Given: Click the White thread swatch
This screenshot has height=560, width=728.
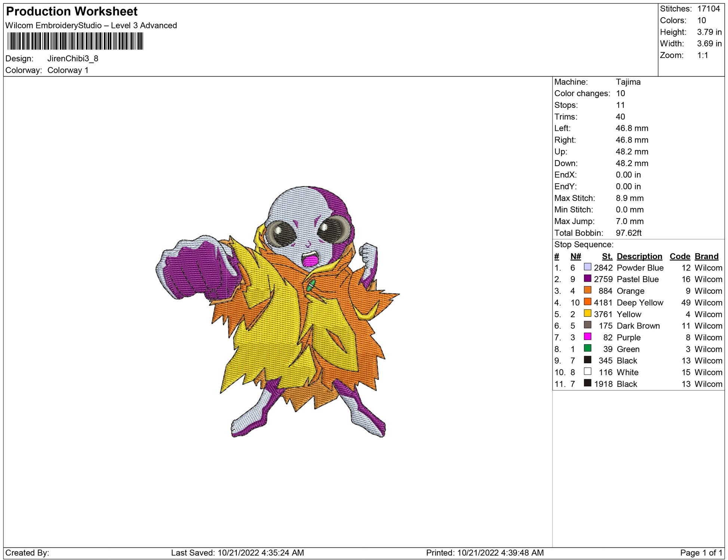Looking at the screenshot, I should (x=587, y=371).
